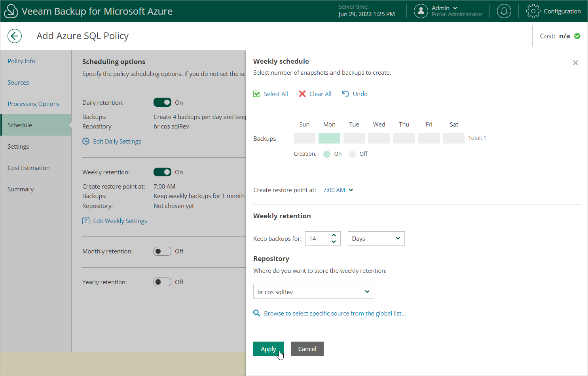Viewport: 588px width, 376px height.
Task: Enable the Yearly retention toggle
Action: [162, 282]
